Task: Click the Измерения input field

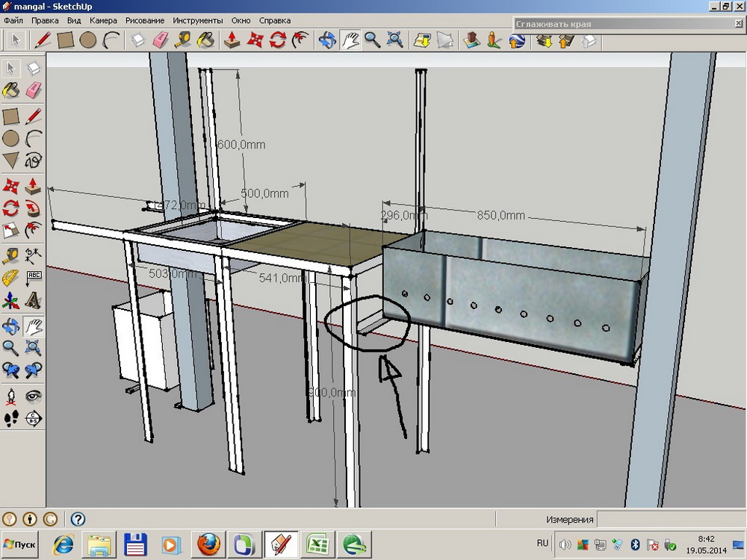Action: click(670, 519)
